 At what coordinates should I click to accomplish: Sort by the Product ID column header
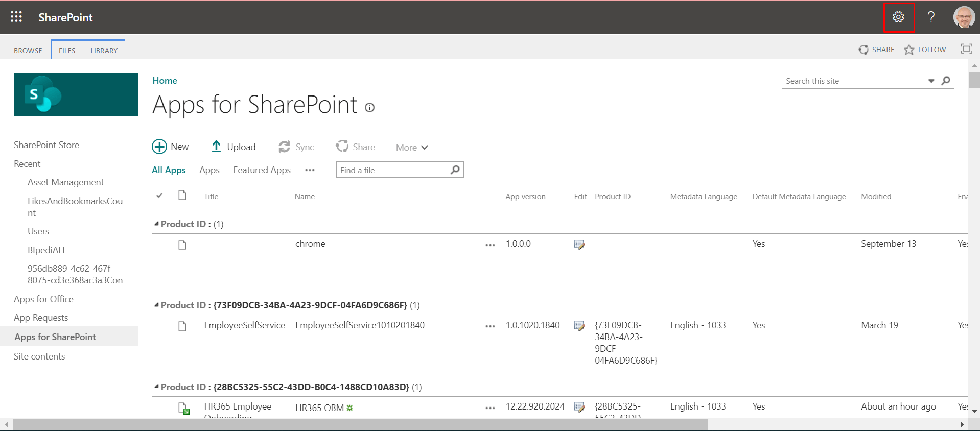click(x=613, y=197)
